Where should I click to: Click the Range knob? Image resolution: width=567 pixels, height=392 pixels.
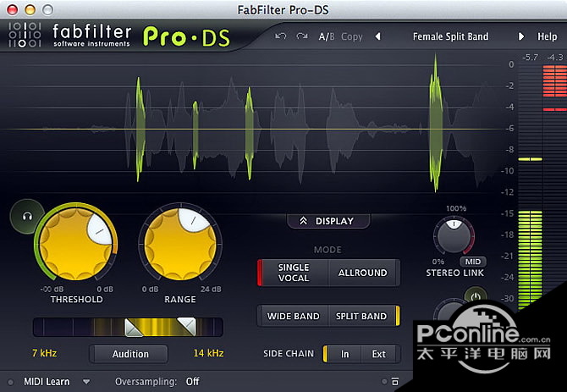pos(180,244)
